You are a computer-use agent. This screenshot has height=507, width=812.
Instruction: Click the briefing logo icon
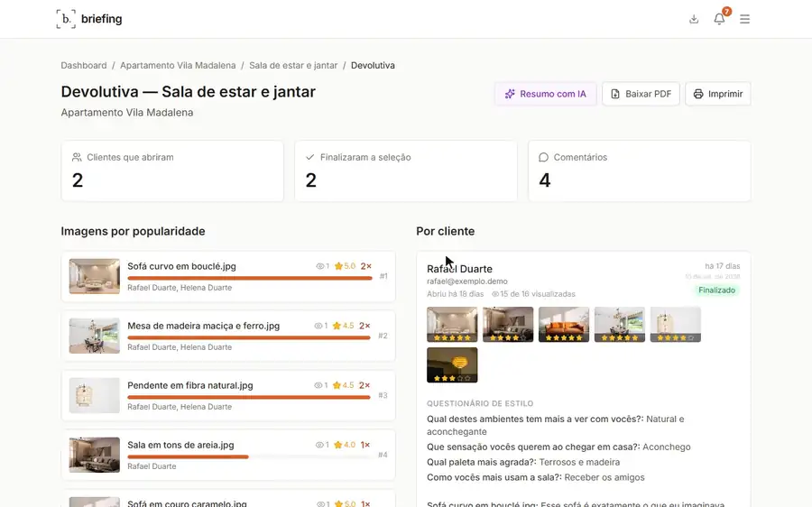pyautogui.click(x=66, y=19)
